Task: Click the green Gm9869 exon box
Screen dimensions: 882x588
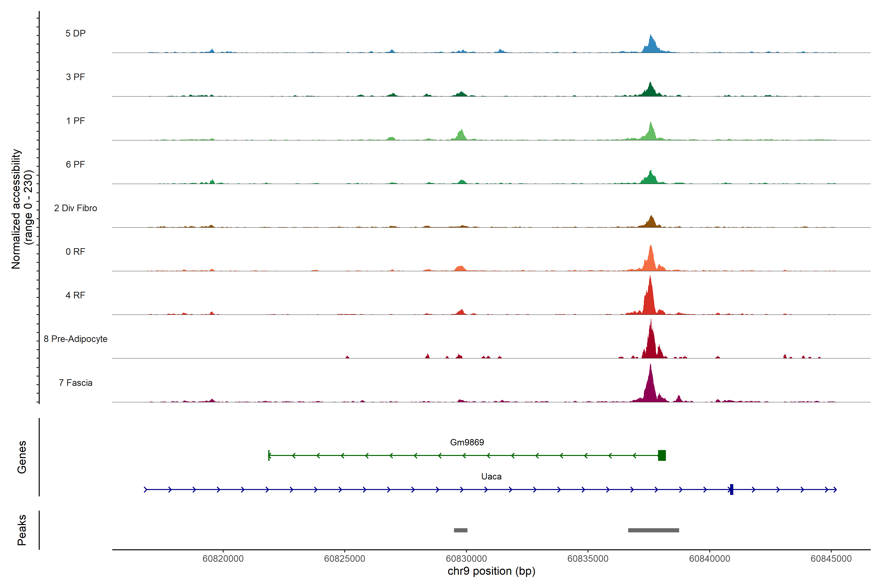Action: coord(662,455)
